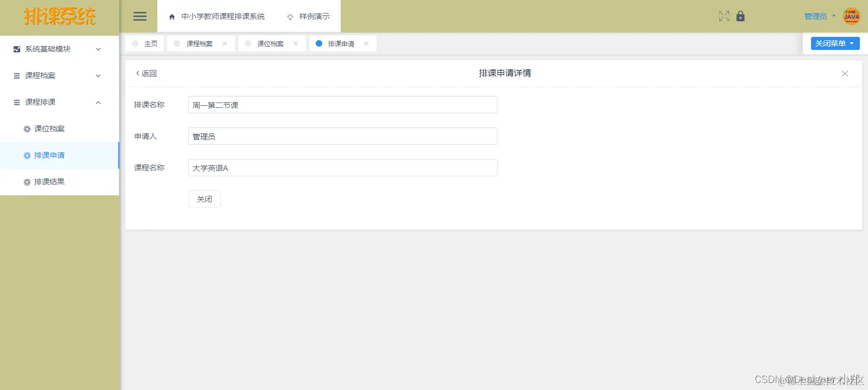Click the 关闭 button in the form
This screenshot has width=868, height=390.
[x=205, y=199]
